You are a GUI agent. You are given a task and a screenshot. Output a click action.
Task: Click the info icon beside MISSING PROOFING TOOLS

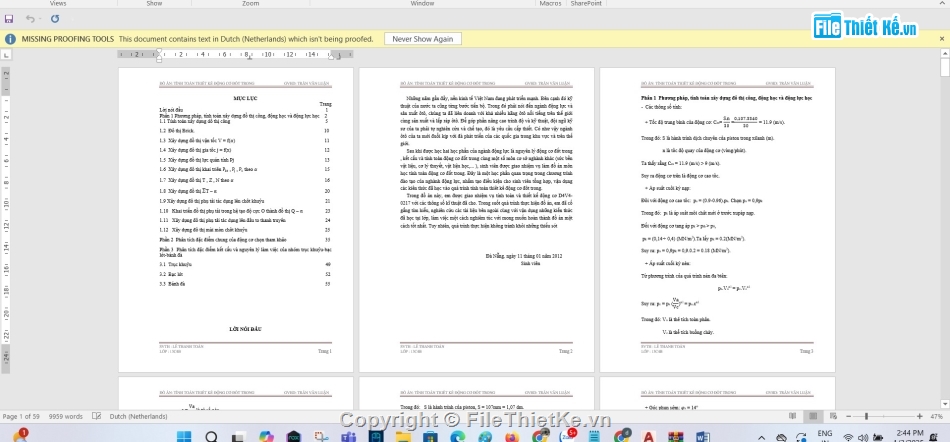point(10,39)
